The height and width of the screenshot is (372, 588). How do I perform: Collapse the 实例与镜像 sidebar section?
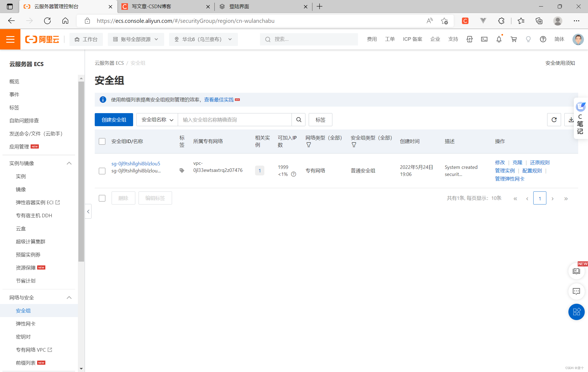click(69, 163)
